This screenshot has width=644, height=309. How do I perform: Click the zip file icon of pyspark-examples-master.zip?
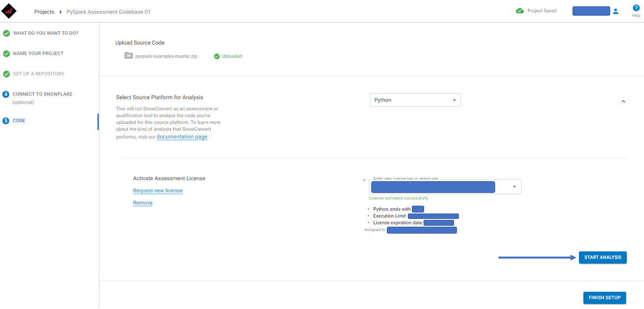pos(128,56)
